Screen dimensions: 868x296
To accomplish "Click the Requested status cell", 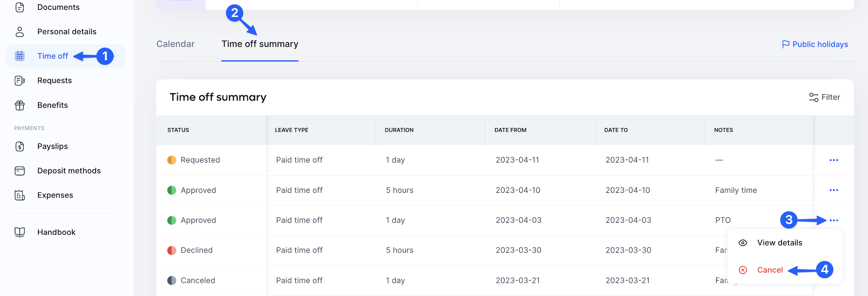I will point(211,160).
